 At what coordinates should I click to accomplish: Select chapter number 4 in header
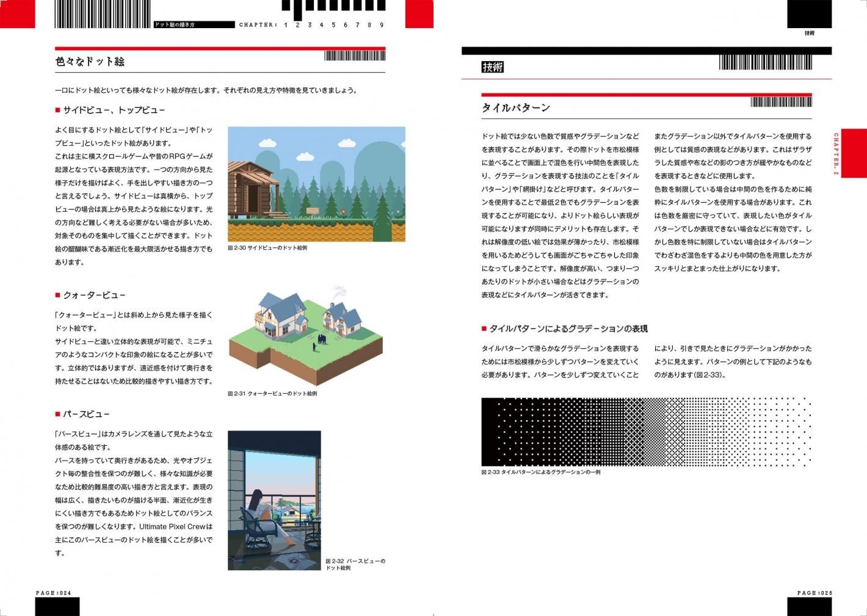pyautogui.click(x=322, y=25)
